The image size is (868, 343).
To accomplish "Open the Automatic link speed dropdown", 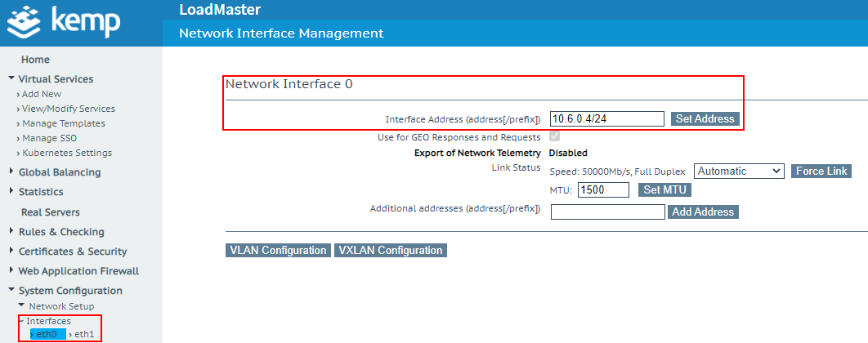I will (x=739, y=171).
